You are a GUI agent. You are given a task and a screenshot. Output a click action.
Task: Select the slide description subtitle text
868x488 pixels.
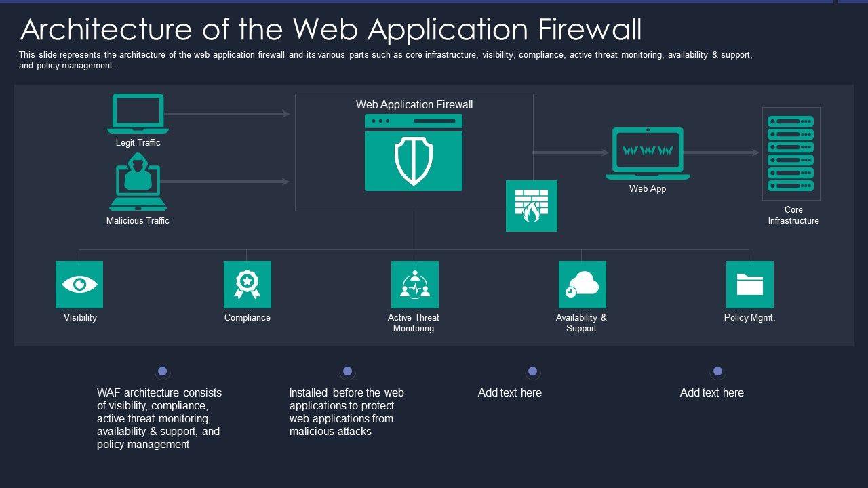(386, 60)
